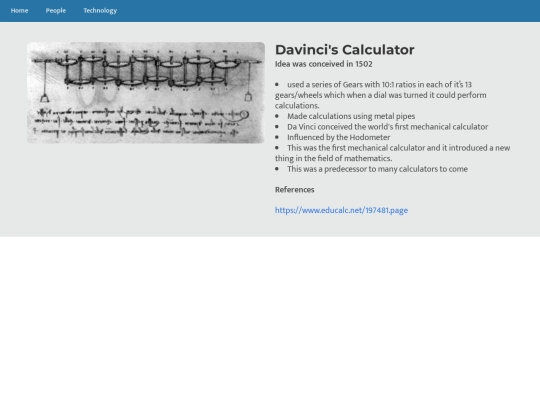Screen dimensions: 540x405
Task: Click the bullet about world's first mechanical calculator
Action: [x=387, y=127]
